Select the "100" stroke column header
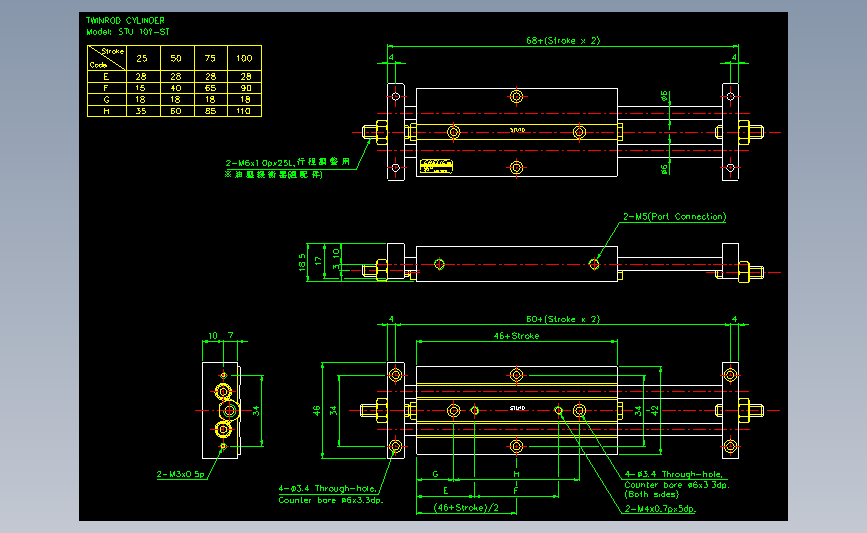This screenshot has width=867, height=533. [x=244, y=58]
